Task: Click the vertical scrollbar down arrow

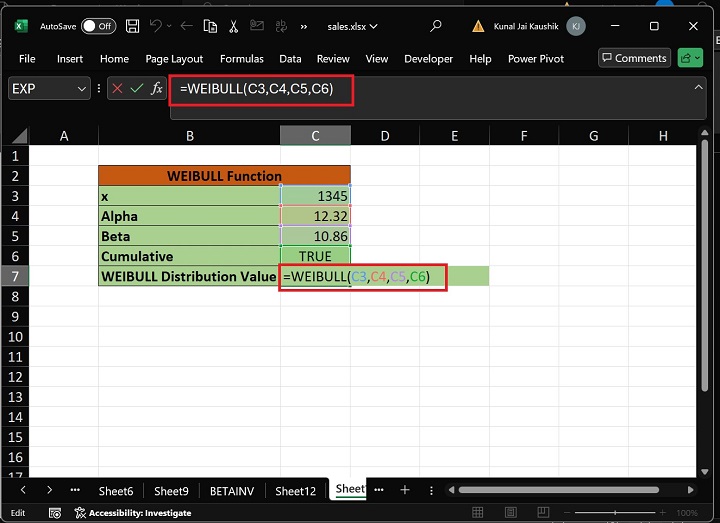Action: [x=705, y=472]
